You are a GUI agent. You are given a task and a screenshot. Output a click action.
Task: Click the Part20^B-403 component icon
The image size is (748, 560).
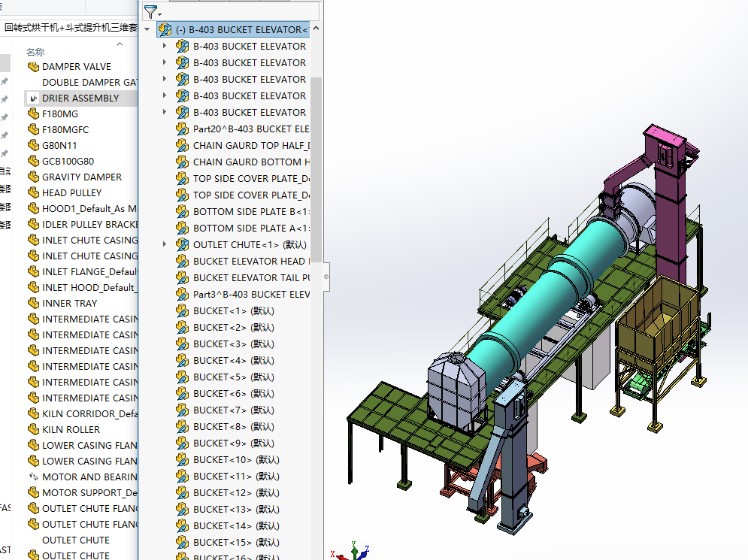click(182, 129)
